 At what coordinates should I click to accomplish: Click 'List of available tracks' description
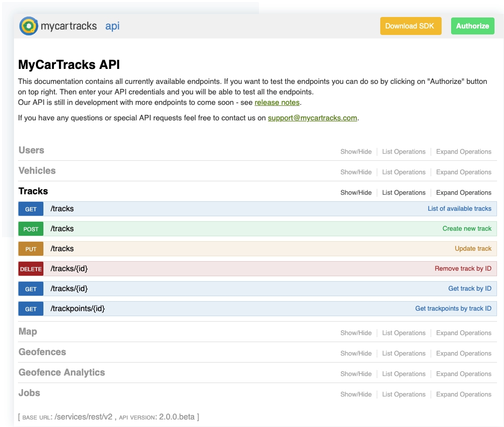coord(459,209)
